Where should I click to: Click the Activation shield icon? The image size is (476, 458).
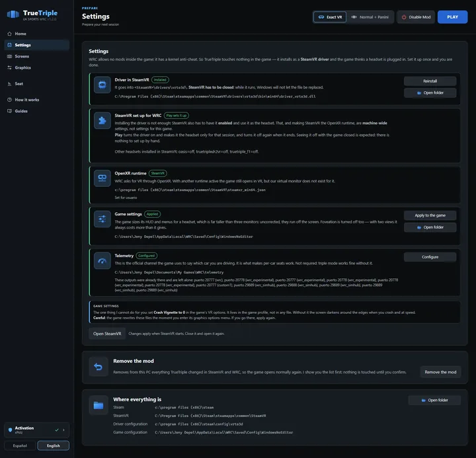10,430
